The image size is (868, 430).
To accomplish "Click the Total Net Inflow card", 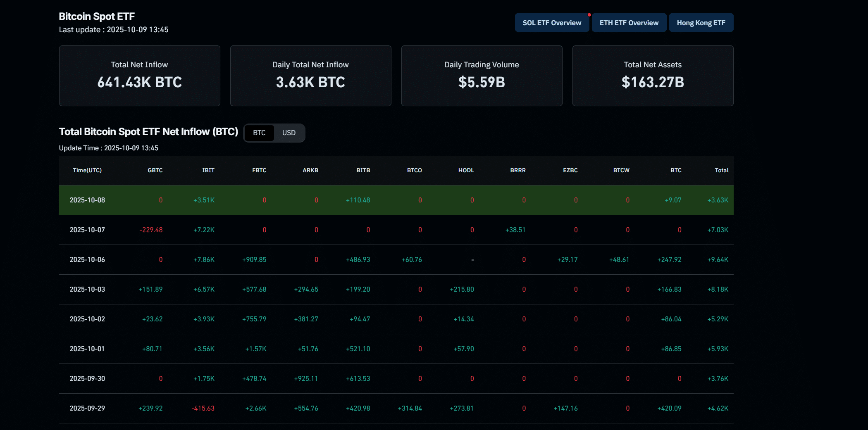I will [139, 76].
